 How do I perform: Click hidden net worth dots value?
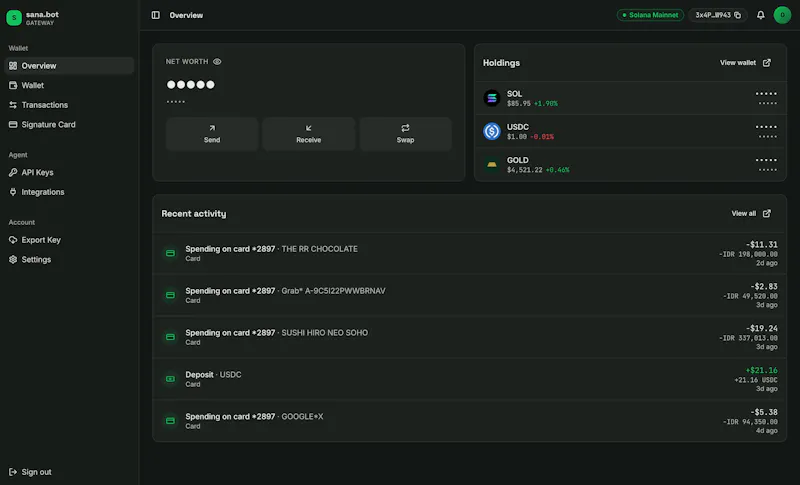pos(191,85)
